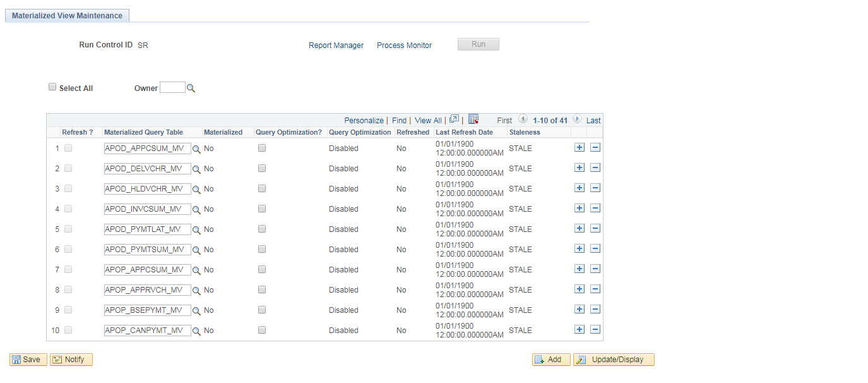Delete the APOD_PYMTSUM_MV row with minus
This screenshot has width=868, height=383.
tap(595, 248)
